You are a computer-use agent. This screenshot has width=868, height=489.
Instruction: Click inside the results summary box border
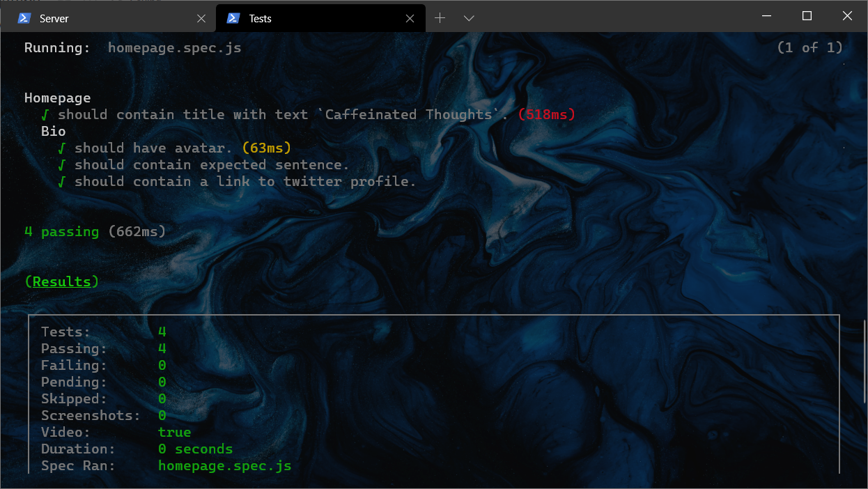point(432,397)
